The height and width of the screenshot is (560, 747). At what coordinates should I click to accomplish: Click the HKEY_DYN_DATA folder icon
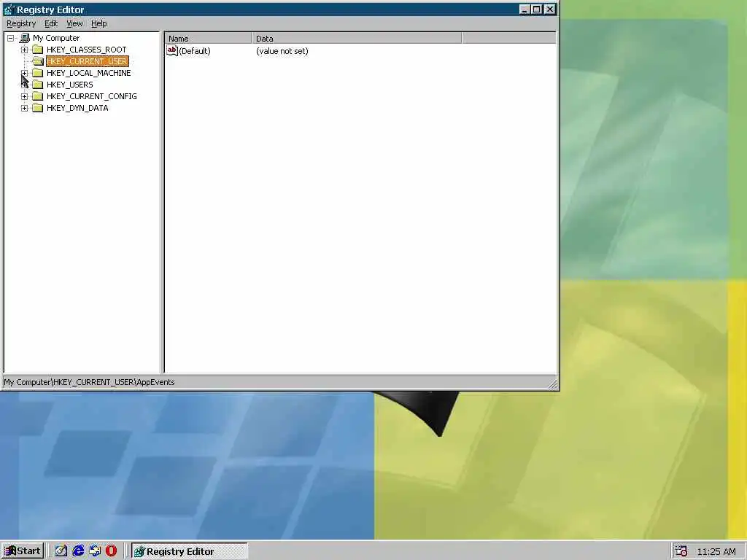(38, 108)
